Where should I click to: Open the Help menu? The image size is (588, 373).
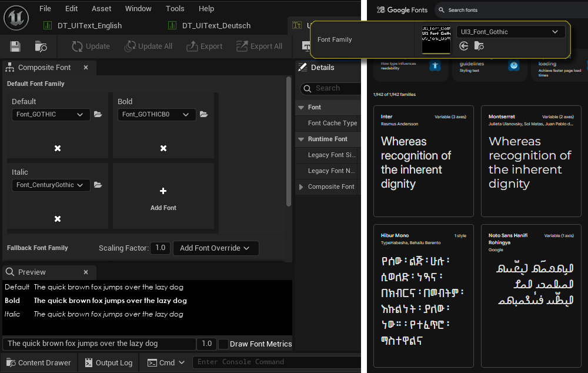click(x=206, y=8)
